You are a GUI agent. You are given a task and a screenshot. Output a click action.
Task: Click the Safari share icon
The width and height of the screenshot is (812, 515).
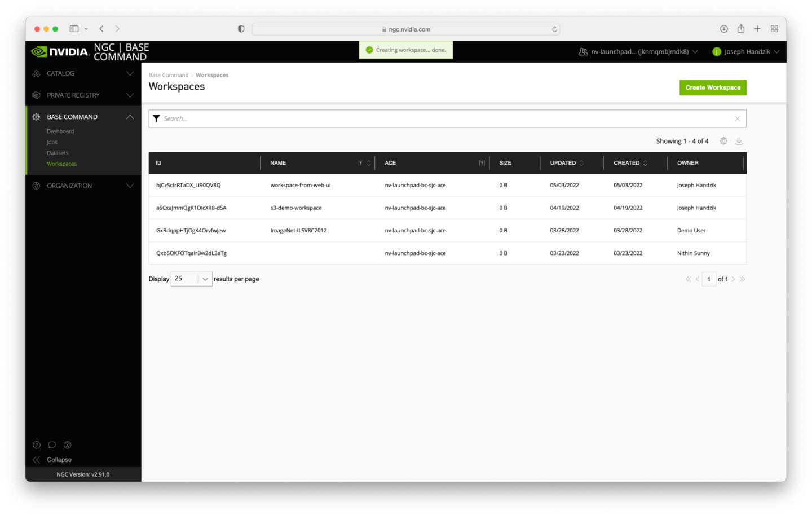coord(740,29)
